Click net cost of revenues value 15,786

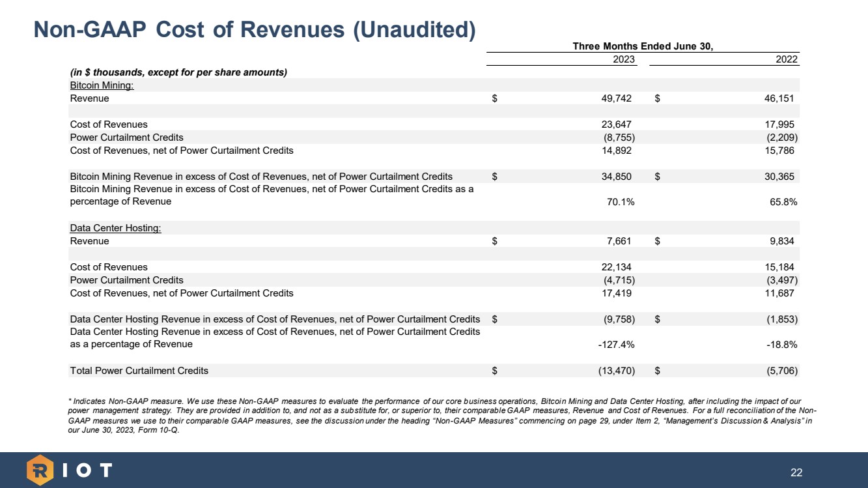tap(779, 151)
